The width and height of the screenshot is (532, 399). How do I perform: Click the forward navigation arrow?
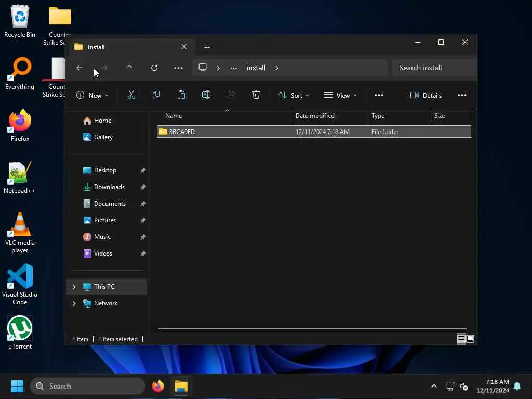[x=104, y=68]
